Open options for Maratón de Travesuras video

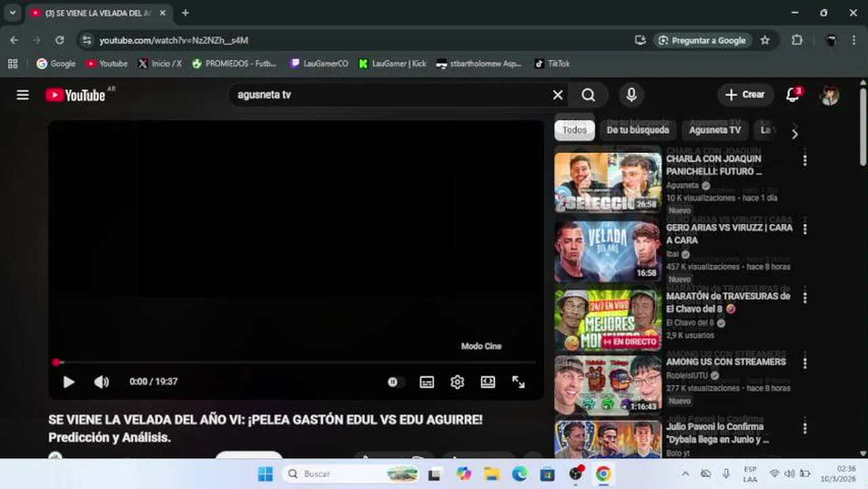coord(805,297)
